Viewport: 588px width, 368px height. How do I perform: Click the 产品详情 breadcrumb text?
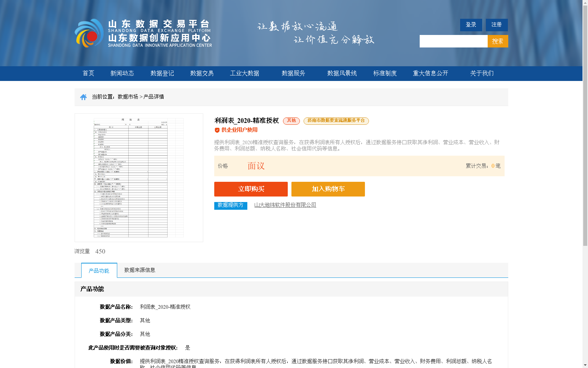click(x=154, y=97)
